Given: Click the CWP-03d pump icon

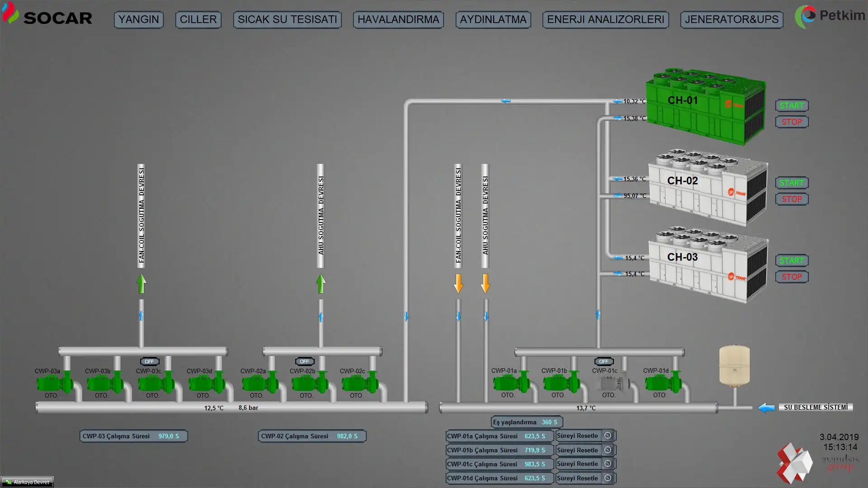Looking at the screenshot, I should (206, 383).
